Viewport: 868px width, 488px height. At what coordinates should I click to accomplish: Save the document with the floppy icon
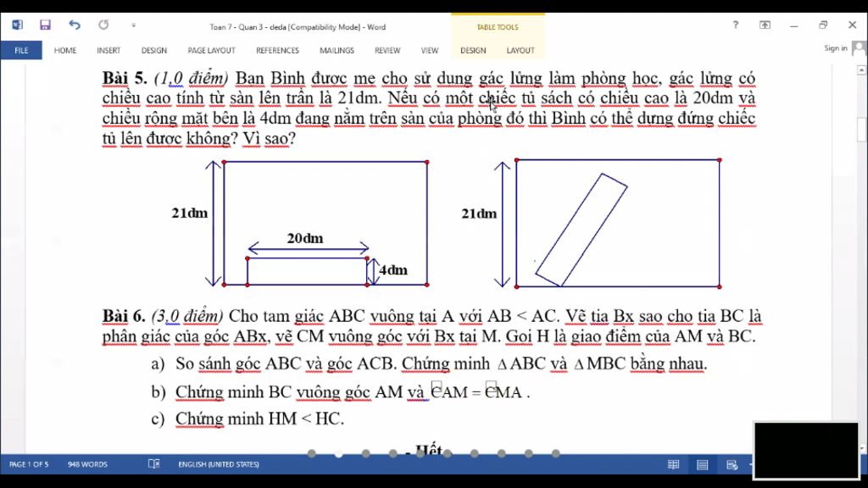tap(45, 25)
